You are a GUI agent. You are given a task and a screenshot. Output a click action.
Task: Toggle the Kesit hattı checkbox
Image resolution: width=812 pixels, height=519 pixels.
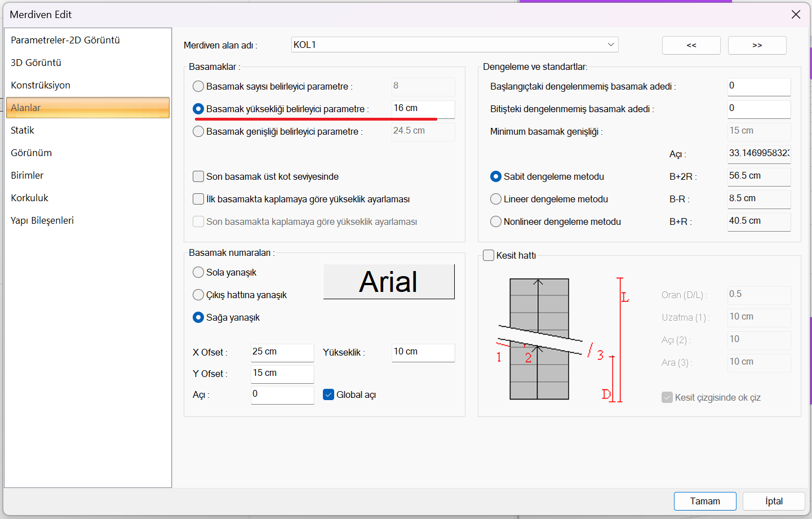(489, 255)
